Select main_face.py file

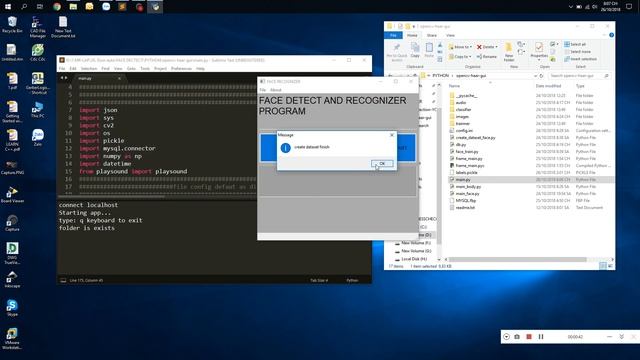click(467, 193)
